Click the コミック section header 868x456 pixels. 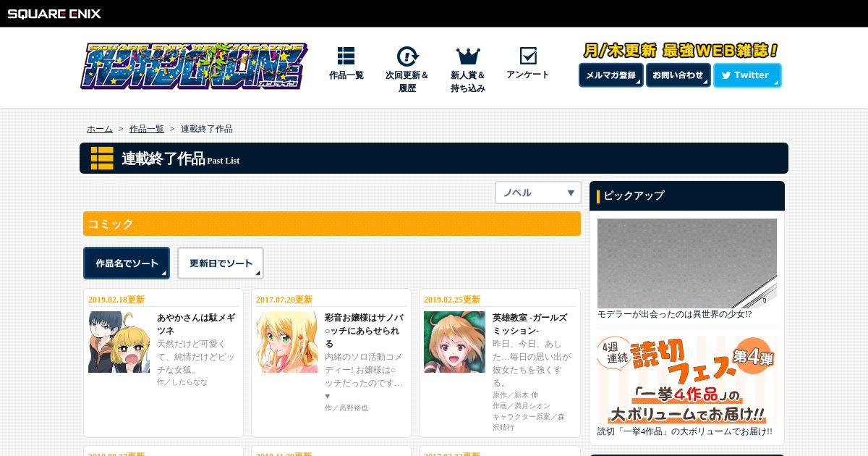[x=332, y=224]
